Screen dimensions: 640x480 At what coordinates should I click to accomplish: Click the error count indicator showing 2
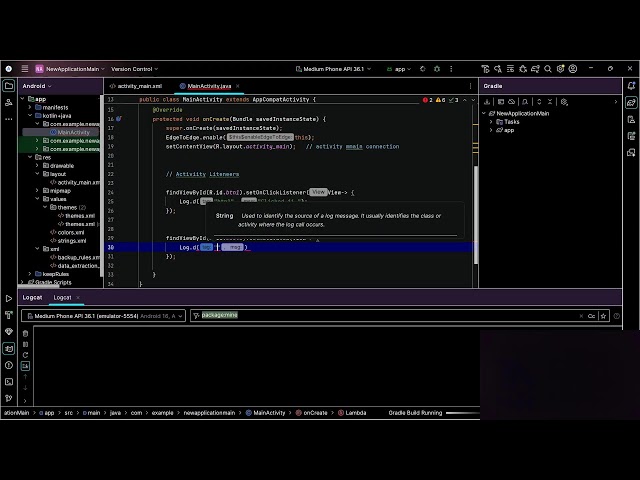(x=428, y=100)
